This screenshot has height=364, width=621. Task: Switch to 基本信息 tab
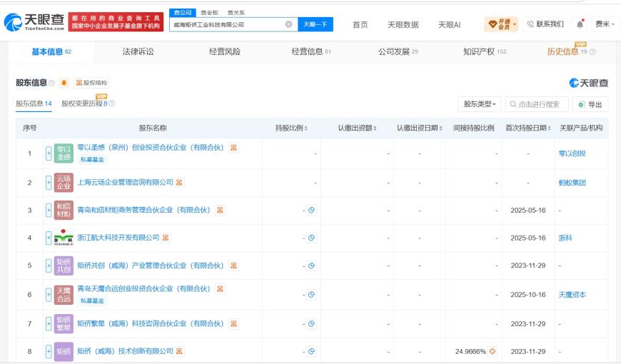pos(51,51)
